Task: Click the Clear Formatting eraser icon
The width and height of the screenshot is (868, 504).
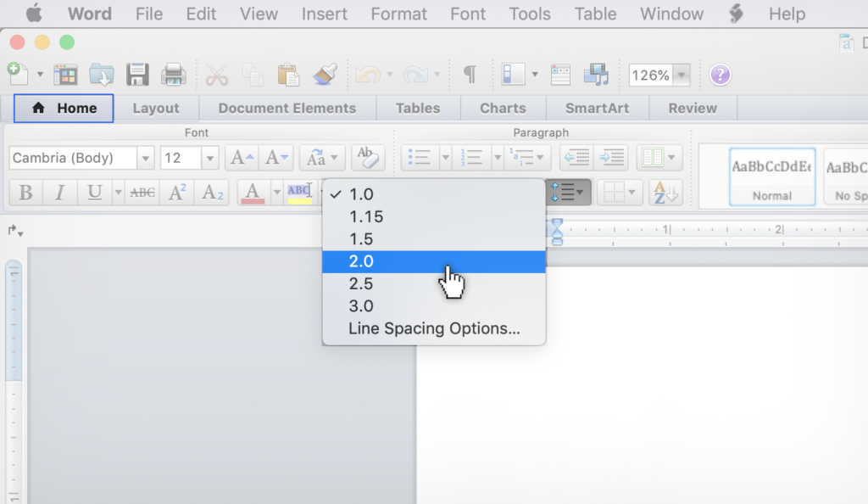Action: (x=368, y=157)
